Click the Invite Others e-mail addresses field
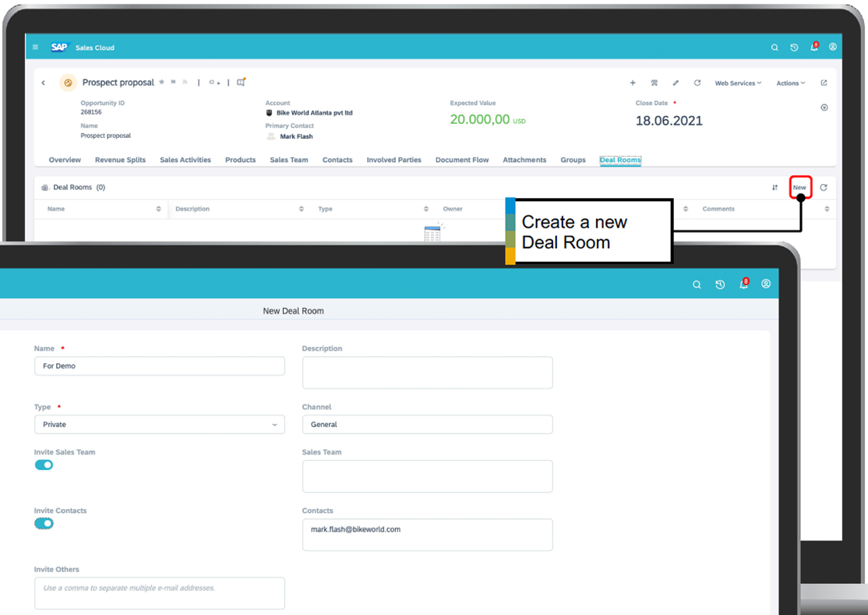868x615 pixels. point(160,593)
